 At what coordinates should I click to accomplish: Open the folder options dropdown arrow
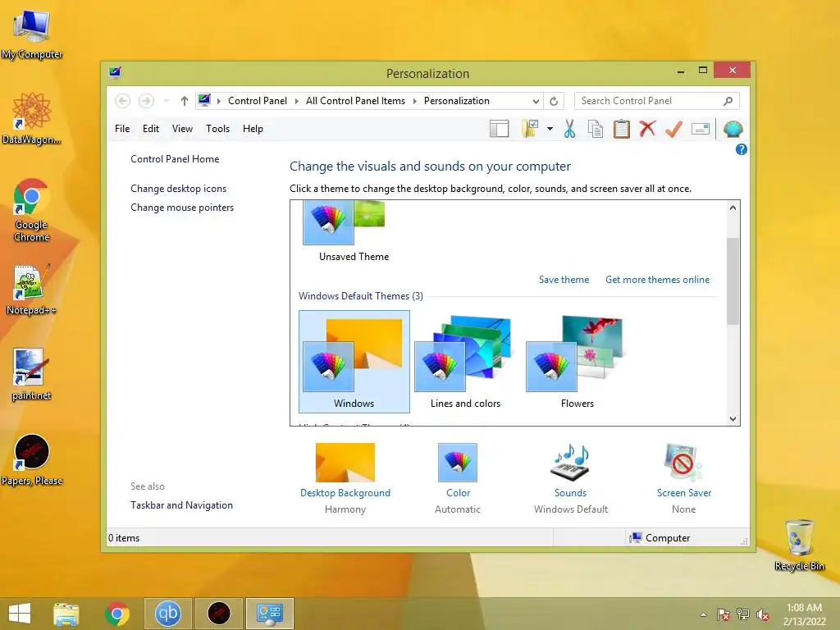tap(550, 129)
